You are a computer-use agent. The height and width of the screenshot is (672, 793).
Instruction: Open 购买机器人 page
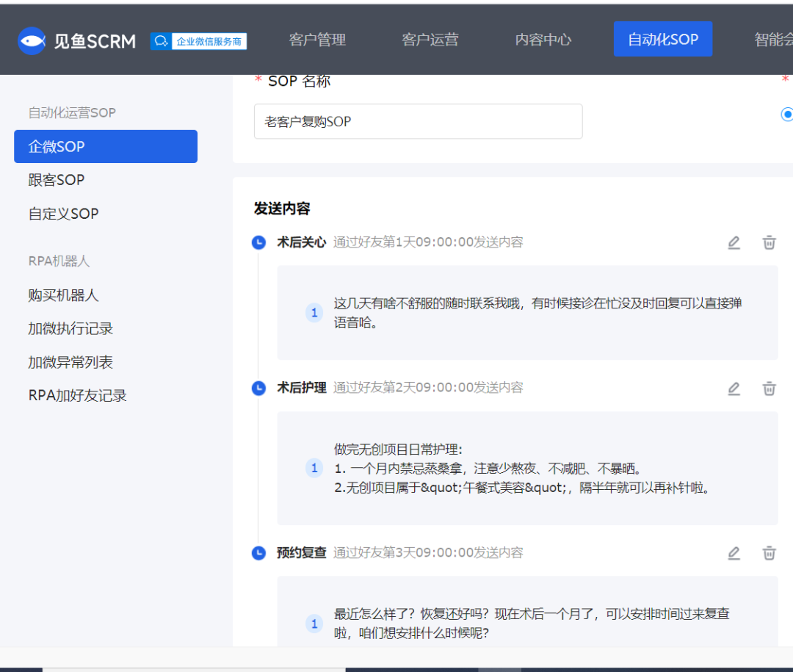point(63,295)
